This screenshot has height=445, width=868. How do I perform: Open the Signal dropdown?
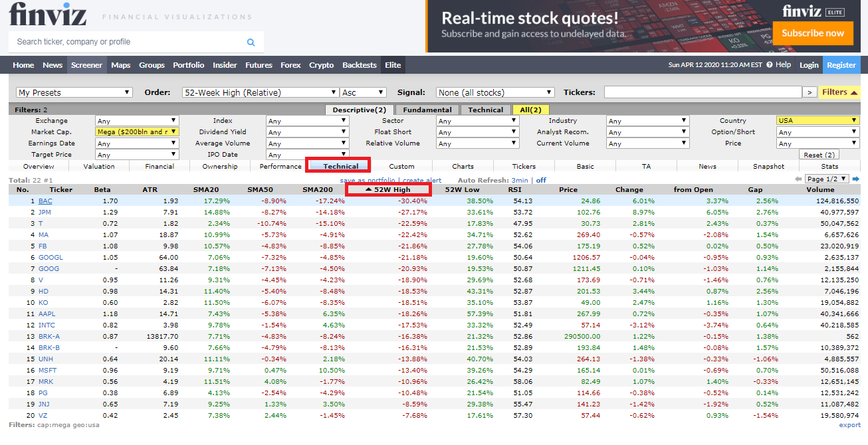[x=495, y=92]
